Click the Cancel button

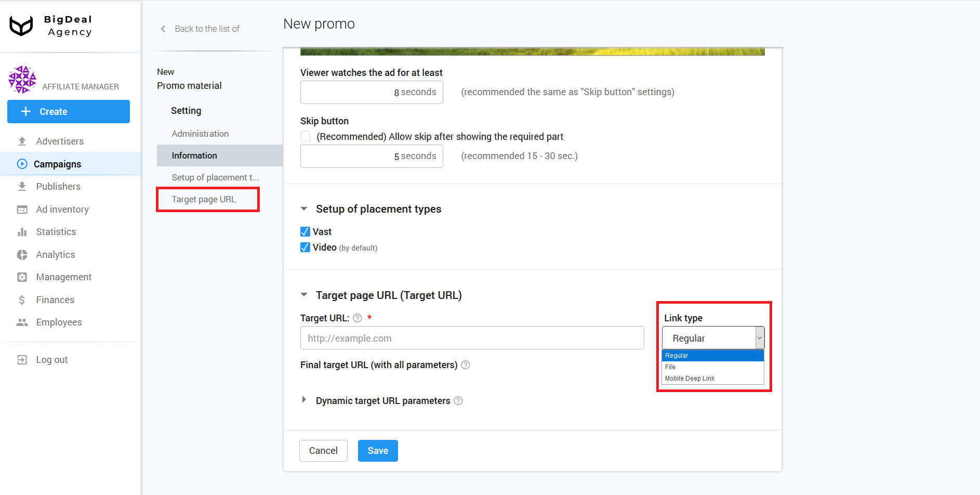pos(323,451)
